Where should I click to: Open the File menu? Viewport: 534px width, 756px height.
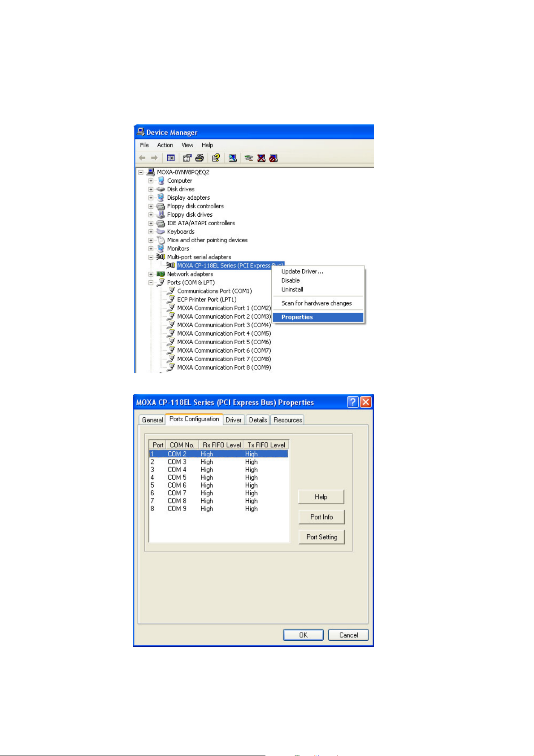144,145
